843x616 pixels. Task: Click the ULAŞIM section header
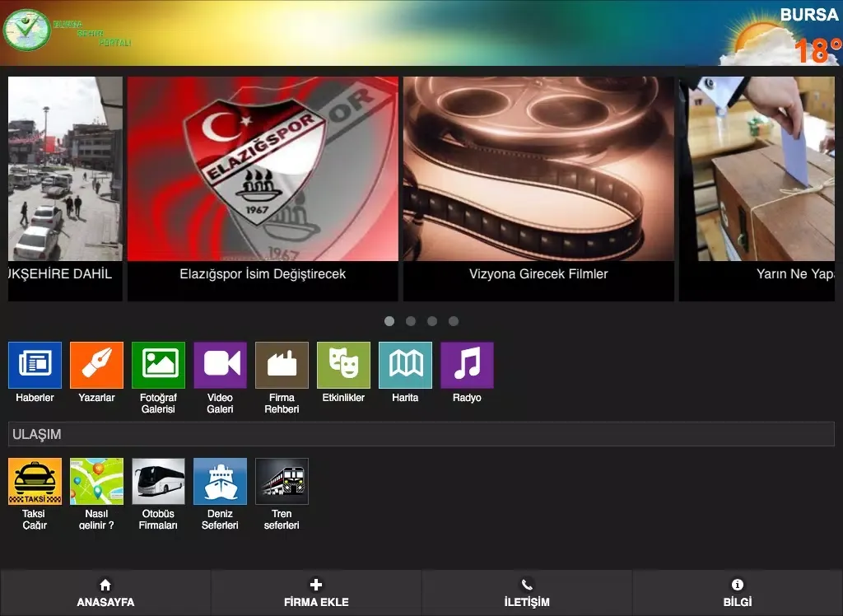421,434
